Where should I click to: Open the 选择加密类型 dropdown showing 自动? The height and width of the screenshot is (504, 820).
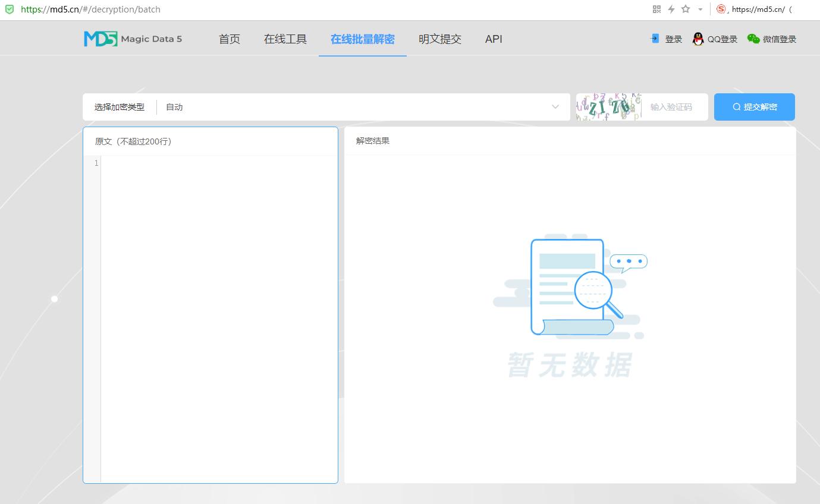(327, 107)
